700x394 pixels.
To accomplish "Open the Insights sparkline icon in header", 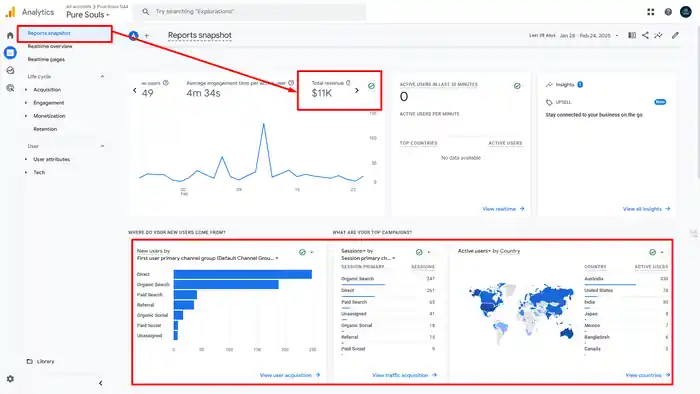I will coord(658,35).
